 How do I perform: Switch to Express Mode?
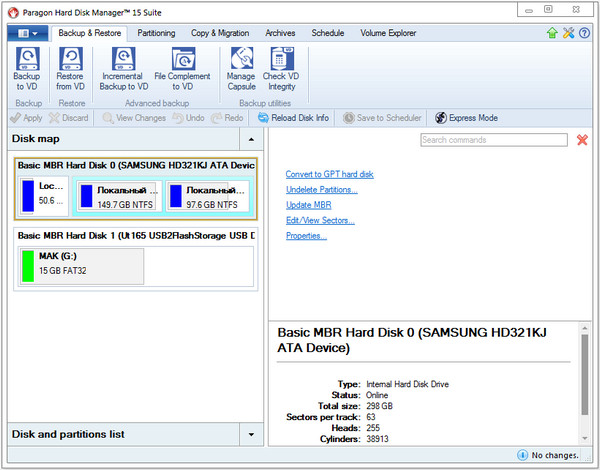click(x=466, y=118)
